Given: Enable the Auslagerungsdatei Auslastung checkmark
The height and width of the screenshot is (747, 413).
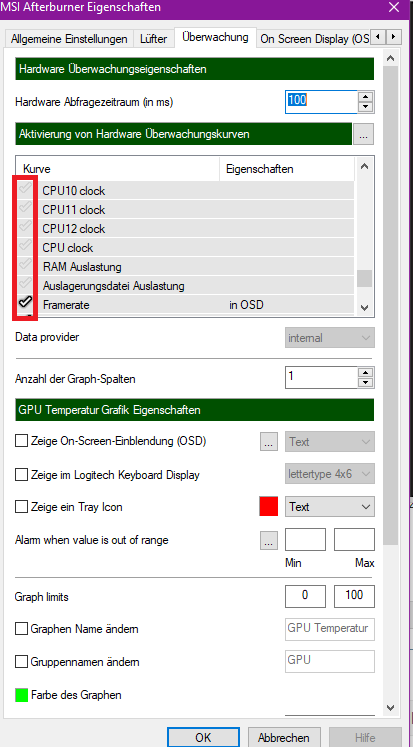Looking at the screenshot, I should click(x=25, y=284).
